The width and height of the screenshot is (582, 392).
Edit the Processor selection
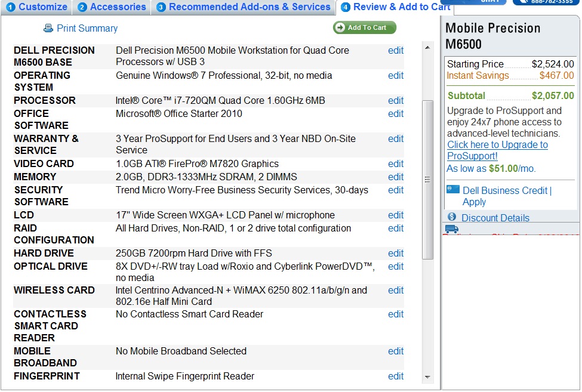(x=396, y=100)
